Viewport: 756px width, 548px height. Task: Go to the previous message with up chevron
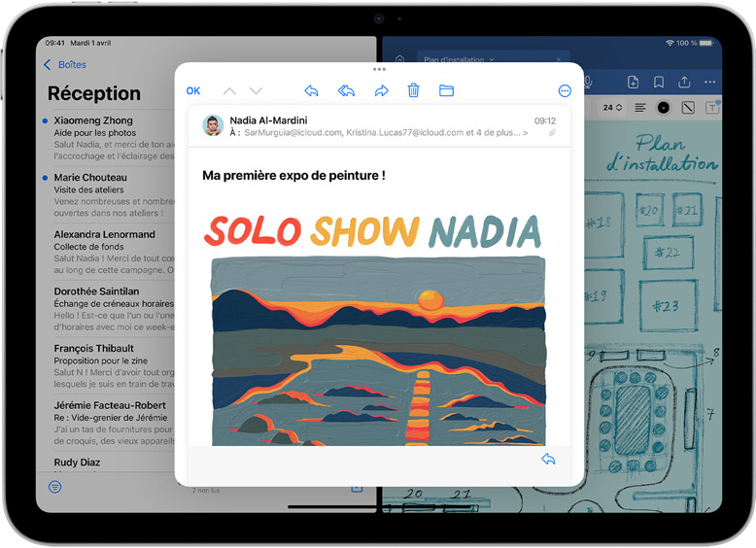pos(229,90)
